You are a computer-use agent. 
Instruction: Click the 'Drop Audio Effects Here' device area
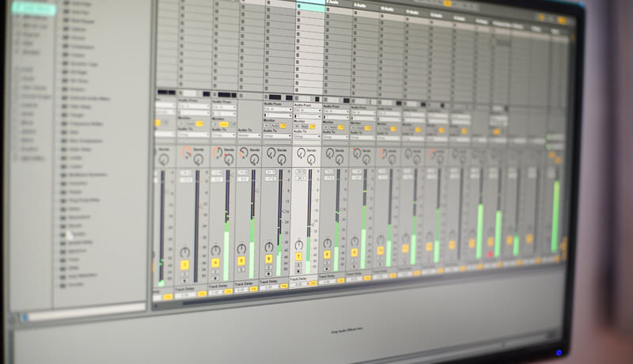(347, 330)
